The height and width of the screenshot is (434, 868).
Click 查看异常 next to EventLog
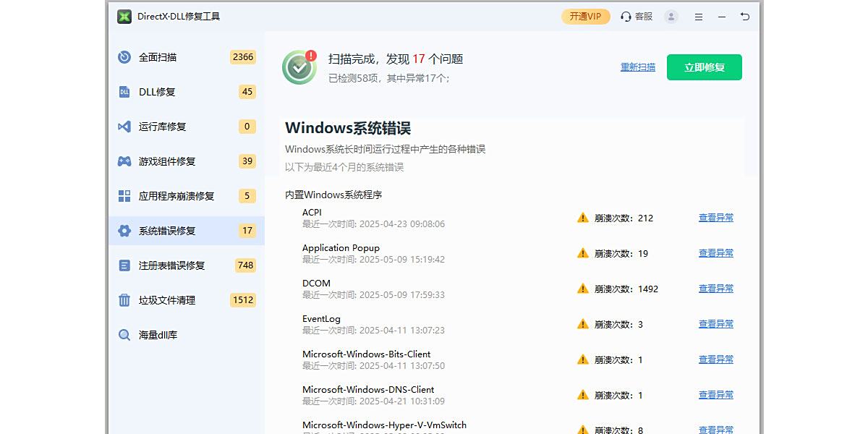click(x=715, y=324)
